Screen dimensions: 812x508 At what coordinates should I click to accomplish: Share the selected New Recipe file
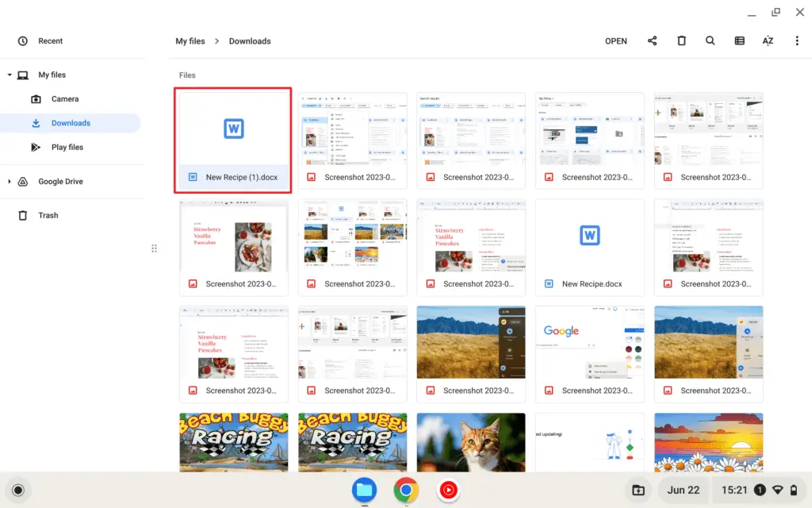(x=652, y=40)
